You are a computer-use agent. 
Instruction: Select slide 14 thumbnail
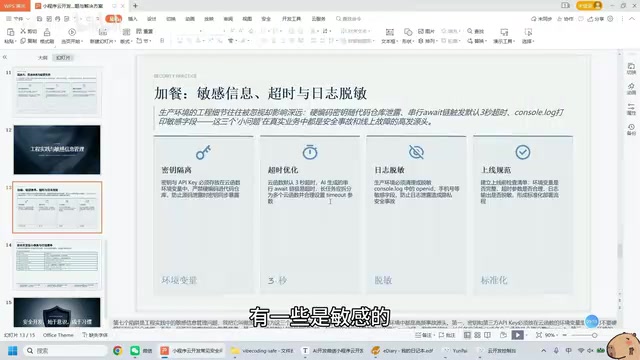tap(57, 264)
